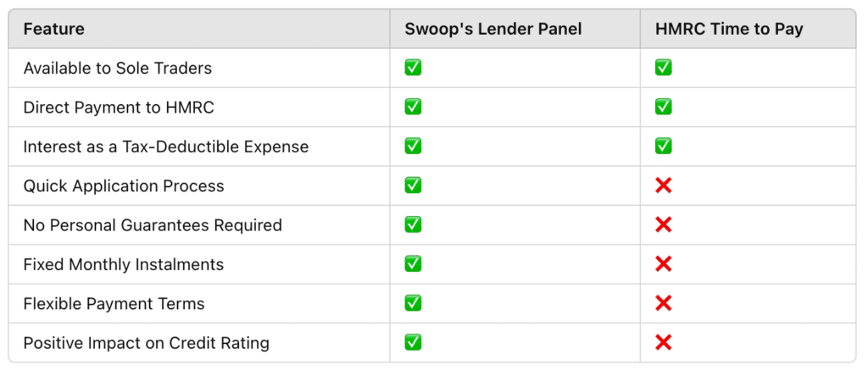Click Swoop's check for Positive Impact on Credit Rating

tap(413, 343)
